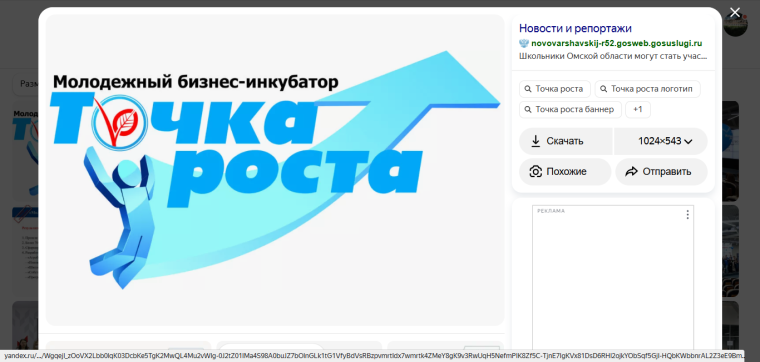Search the Точка роста логотип tag chip
The width and height of the screenshot is (760, 362).
647,89
